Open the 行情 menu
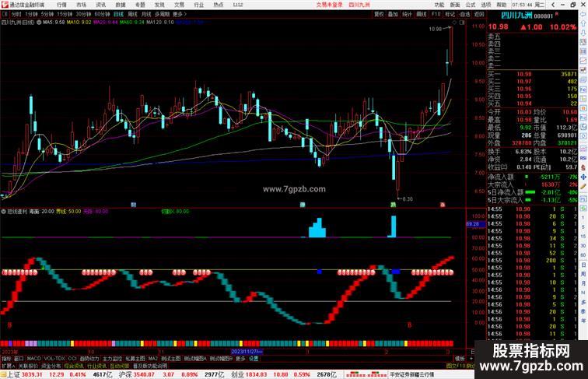Viewport: 588px width, 379px height. (x=61, y=5)
